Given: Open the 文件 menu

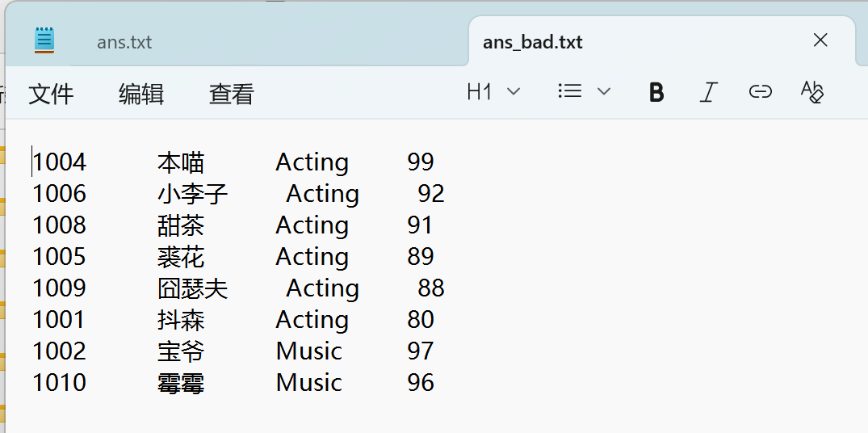Looking at the screenshot, I should click(51, 95).
